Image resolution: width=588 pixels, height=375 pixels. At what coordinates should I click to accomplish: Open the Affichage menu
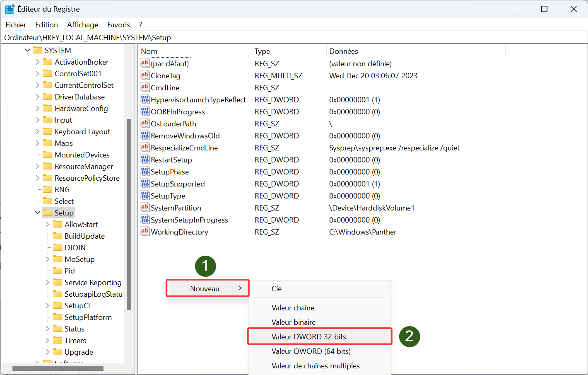click(x=83, y=25)
